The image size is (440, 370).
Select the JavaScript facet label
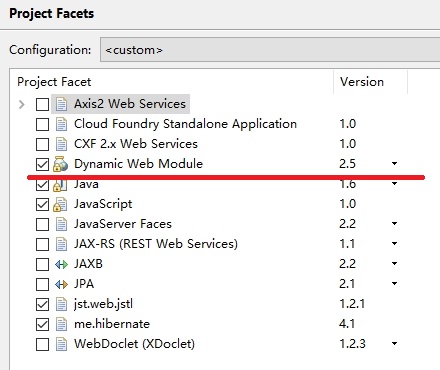103,204
